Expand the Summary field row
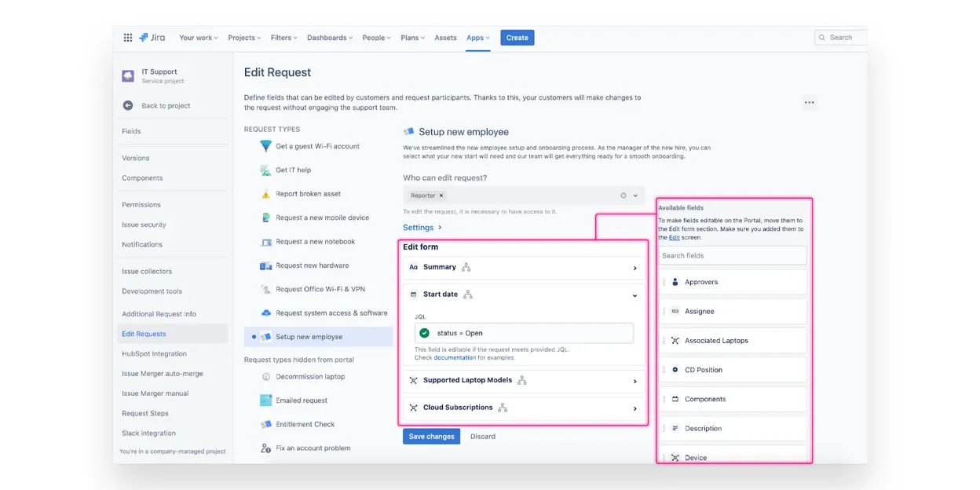This screenshot has height=490, width=980. [634, 268]
